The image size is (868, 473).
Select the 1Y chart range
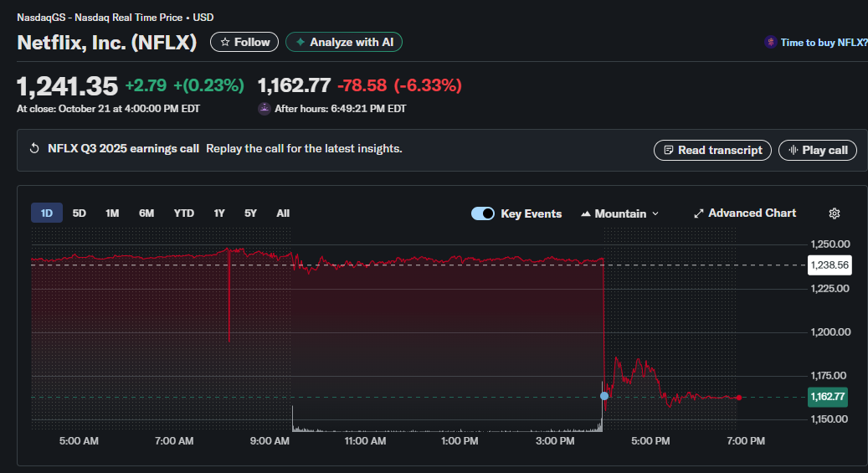pyautogui.click(x=219, y=213)
